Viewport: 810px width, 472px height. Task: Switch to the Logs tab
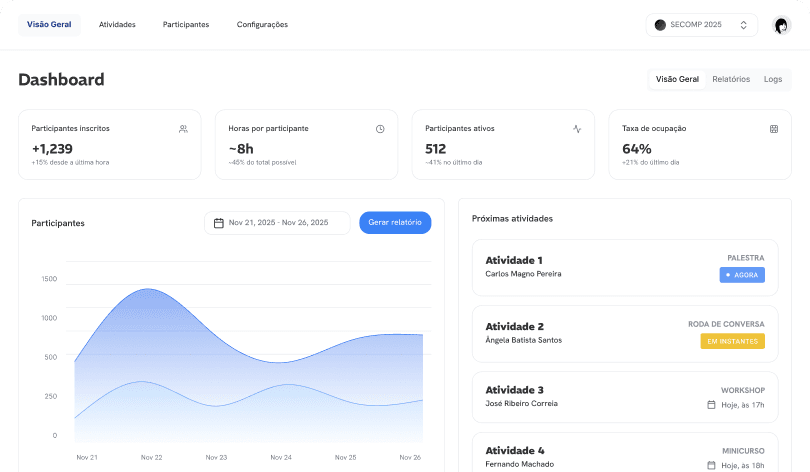[x=773, y=80]
